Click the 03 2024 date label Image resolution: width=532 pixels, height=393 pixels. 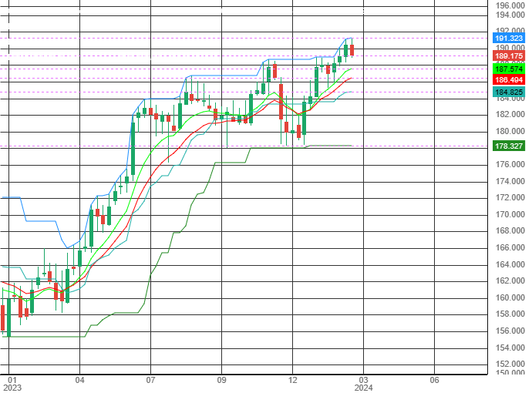coord(363,384)
